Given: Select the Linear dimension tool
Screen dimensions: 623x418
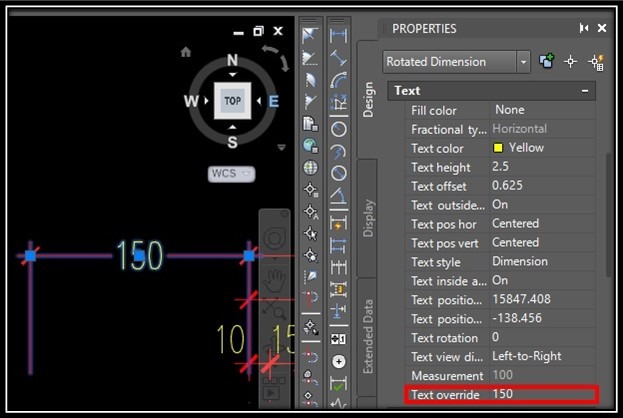Looking at the screenshot, I should (x=338, y=36).
